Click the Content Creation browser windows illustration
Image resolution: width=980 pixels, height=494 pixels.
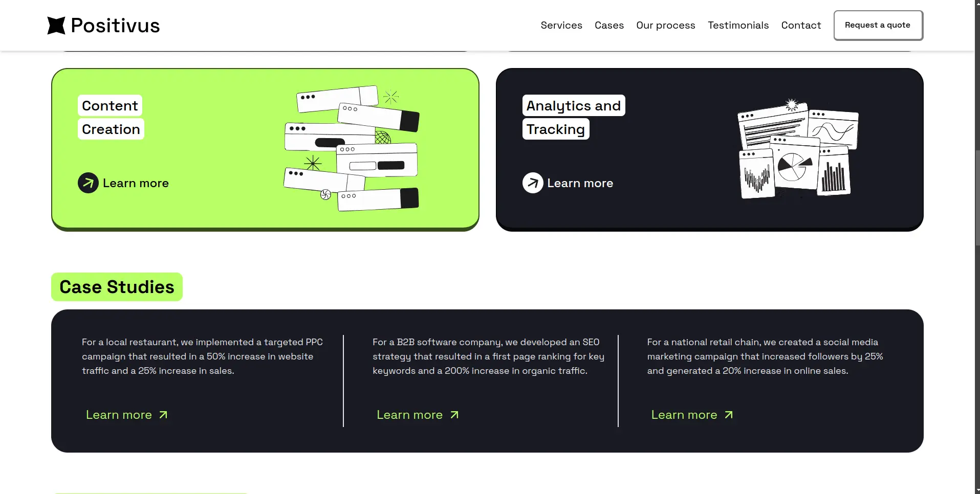tap(352, 148)
